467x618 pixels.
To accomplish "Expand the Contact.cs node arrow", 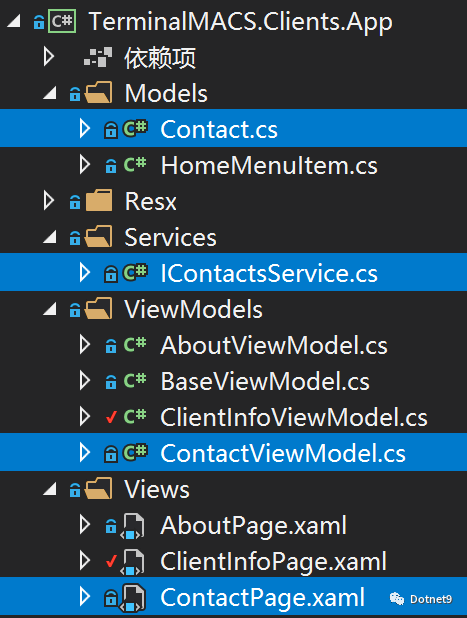I will (85, 128).
